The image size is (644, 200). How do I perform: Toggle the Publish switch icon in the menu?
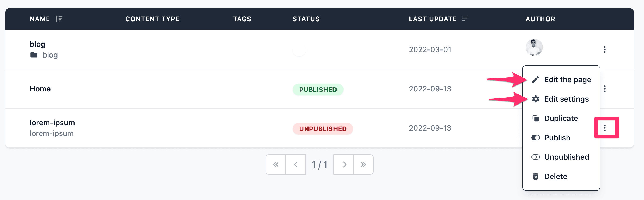535,138
